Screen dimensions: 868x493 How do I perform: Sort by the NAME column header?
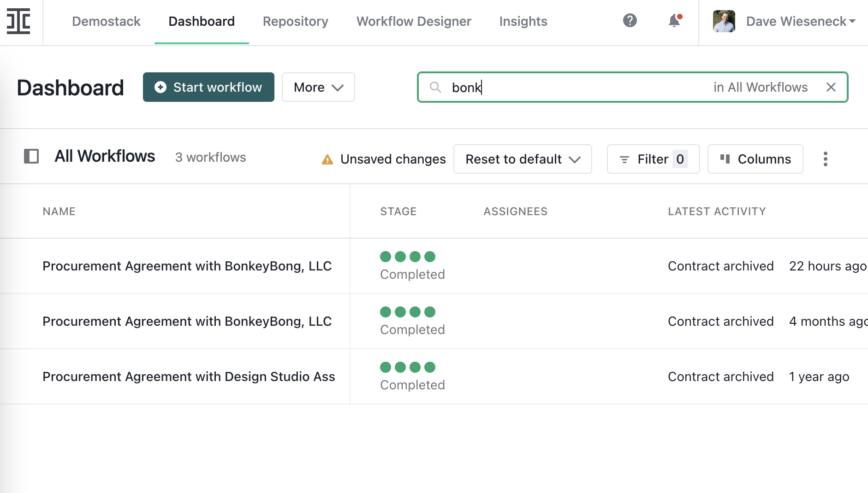(x=59, y=211)
